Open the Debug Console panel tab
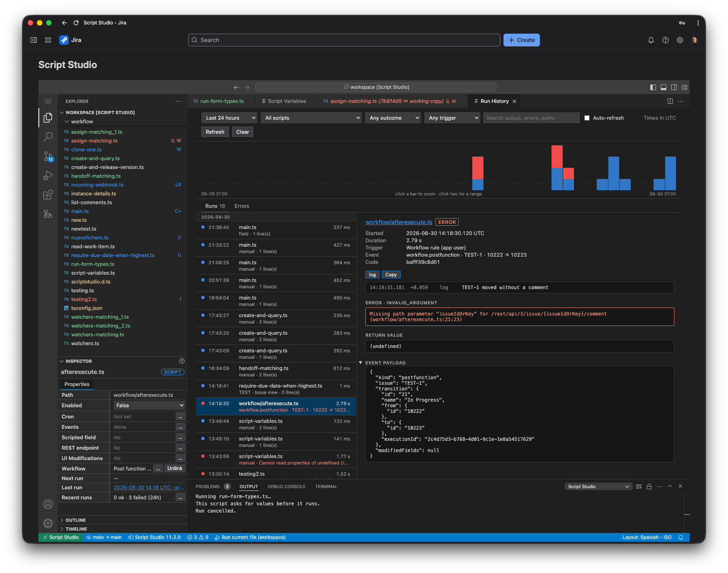Image resolution: width=728 pixels, height=573 pixels. click(x=287, y=487)
